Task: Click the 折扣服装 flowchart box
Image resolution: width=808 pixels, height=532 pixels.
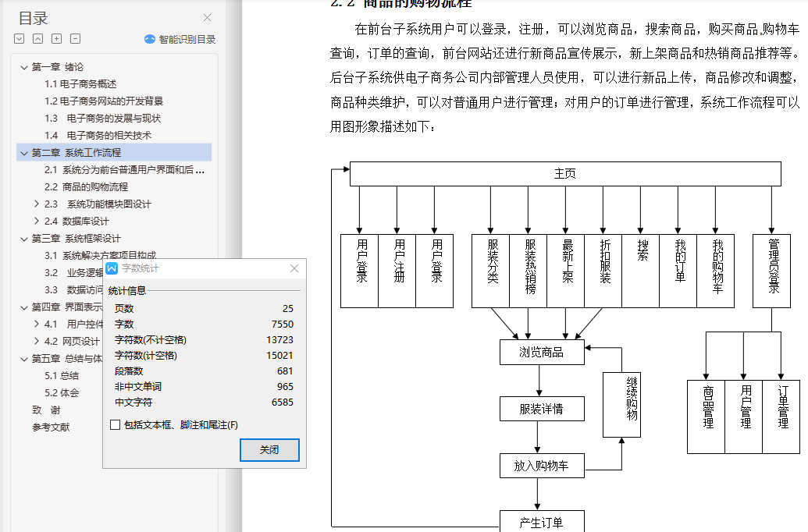Action: 603,271
